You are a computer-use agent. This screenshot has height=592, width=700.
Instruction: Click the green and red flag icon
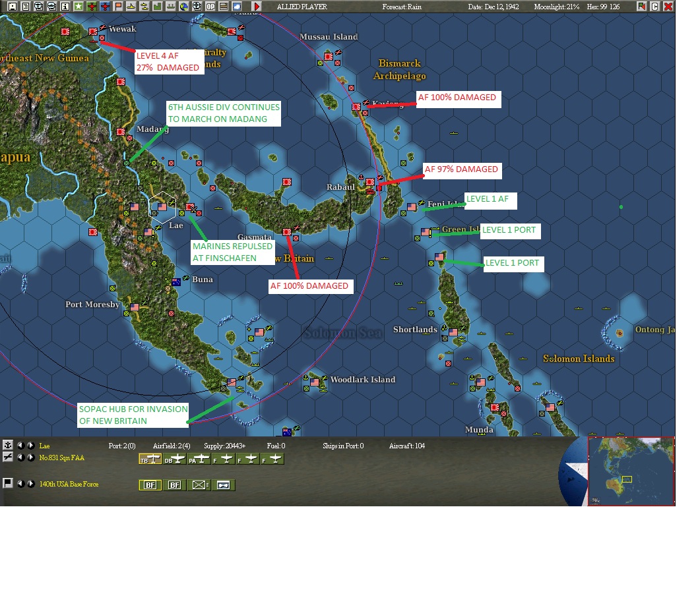641,6
